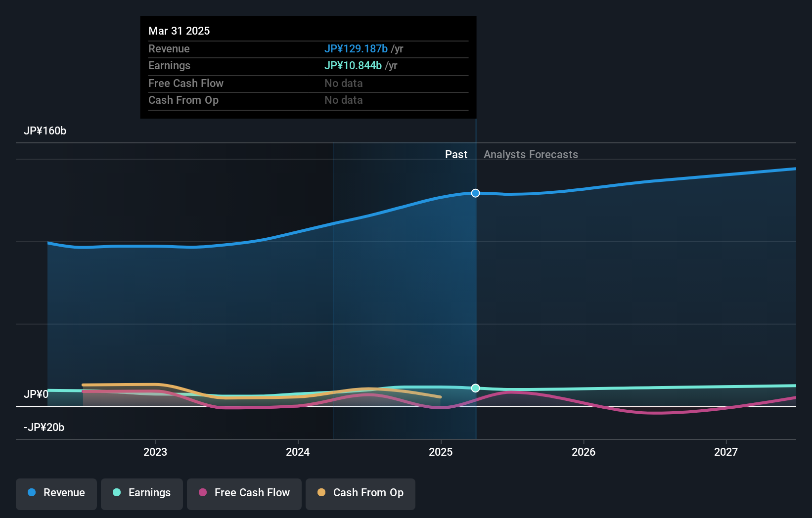The image size is (812, 518).
Task: Toggle the Free Cash Flow legend button
Action: tap(244, 494)
